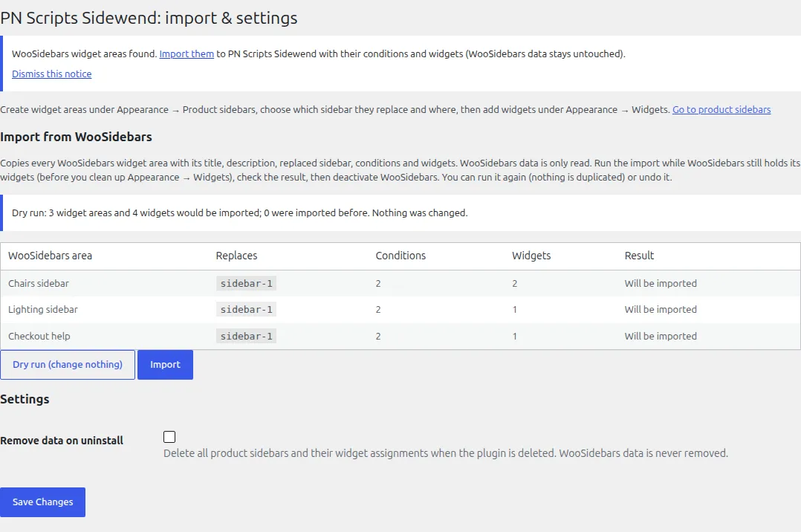Click 'Widgets' column header
801x532 pixels.
point(531,256)
